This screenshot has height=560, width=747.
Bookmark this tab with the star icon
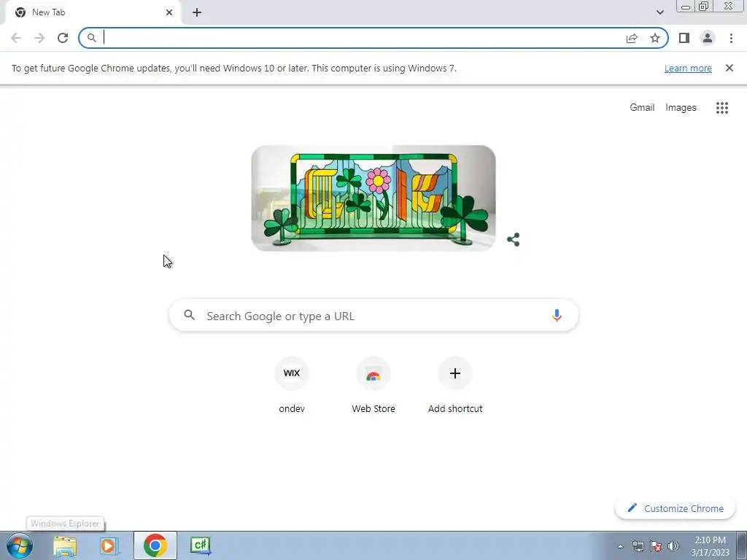coord(655,38)
